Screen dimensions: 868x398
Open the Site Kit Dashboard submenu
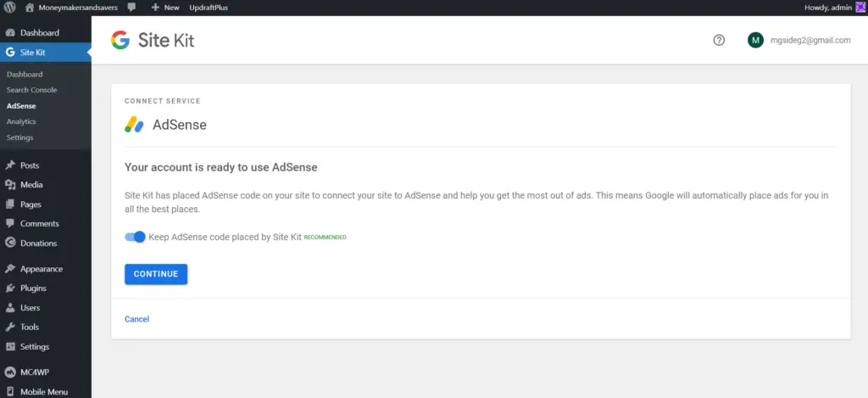click(25, 74)
